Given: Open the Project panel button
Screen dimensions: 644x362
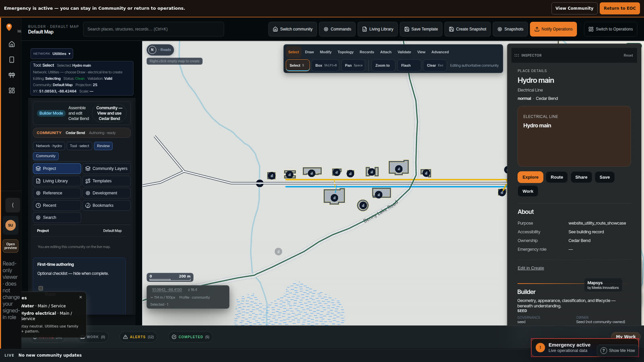Looking at the screenshot, I should [x=57, y=169].
